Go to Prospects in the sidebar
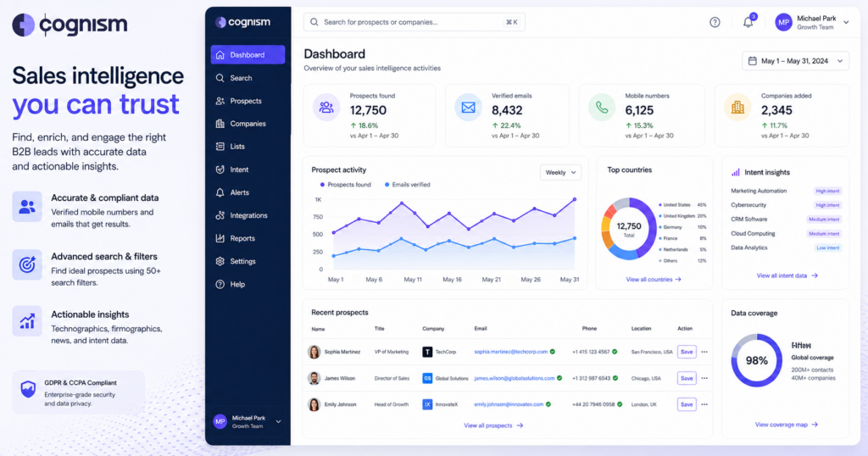868x456 pixels. (248, 101)
